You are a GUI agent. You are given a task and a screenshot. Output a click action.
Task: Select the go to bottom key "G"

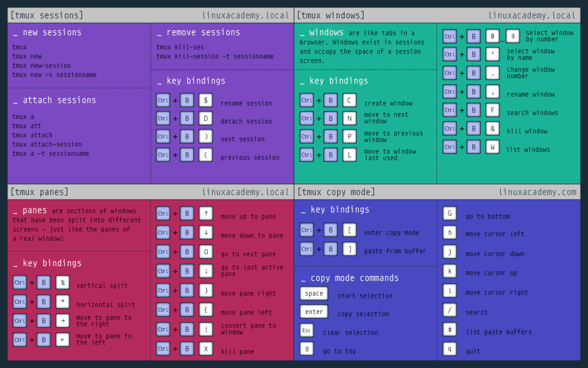click(451, 216)
